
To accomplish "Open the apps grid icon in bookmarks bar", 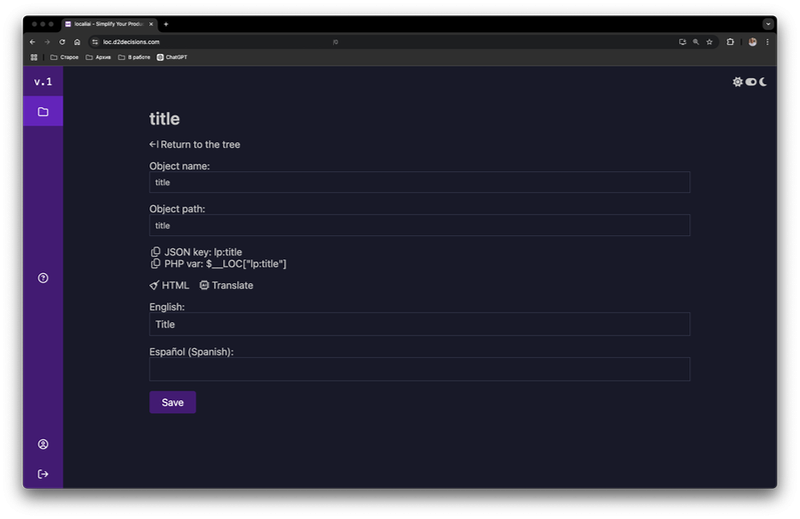I will pos(34,57).
